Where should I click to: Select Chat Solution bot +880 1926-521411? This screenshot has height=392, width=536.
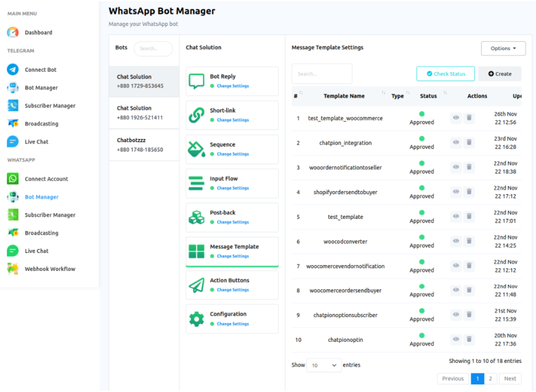coord(144,113)
